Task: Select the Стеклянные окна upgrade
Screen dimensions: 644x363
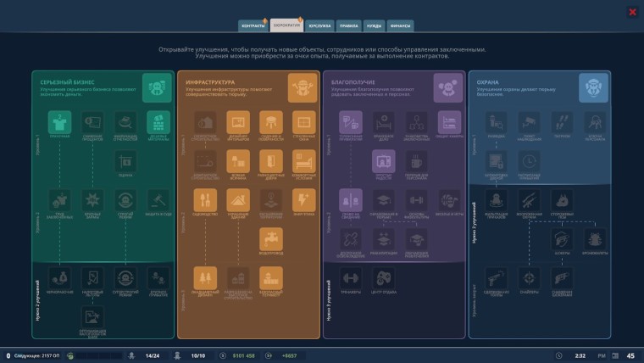Action: (304, 122)
